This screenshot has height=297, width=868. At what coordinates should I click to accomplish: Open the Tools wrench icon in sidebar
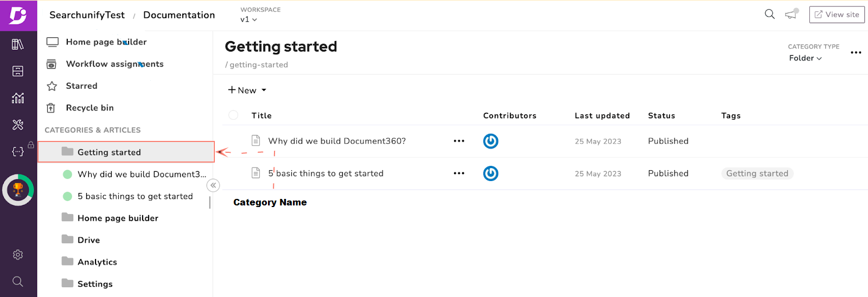(18, 125)
